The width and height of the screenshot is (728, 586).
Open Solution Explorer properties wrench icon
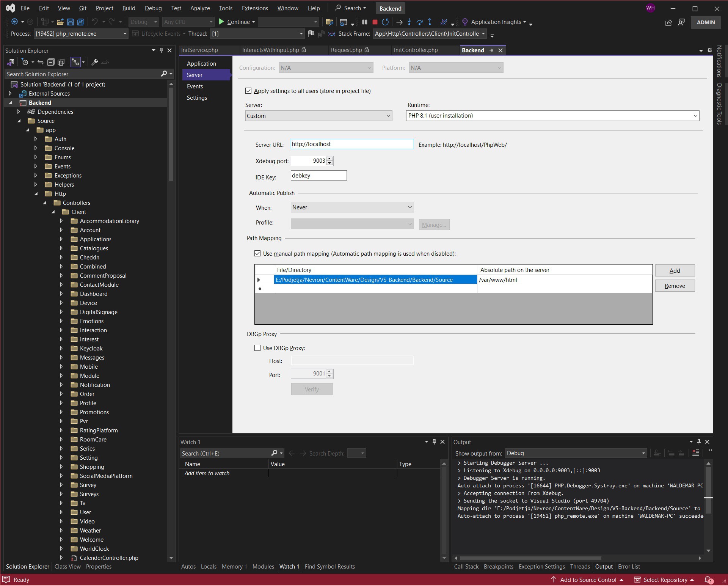95,62
